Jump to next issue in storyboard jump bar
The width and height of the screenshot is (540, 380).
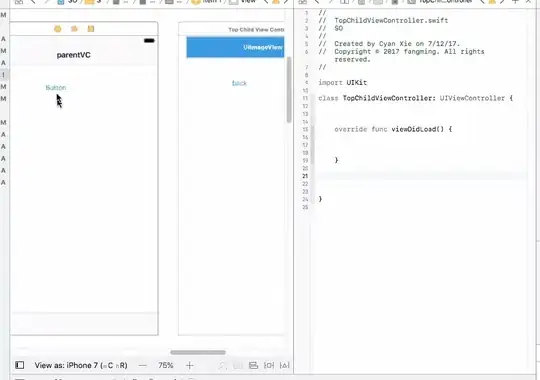286,2
